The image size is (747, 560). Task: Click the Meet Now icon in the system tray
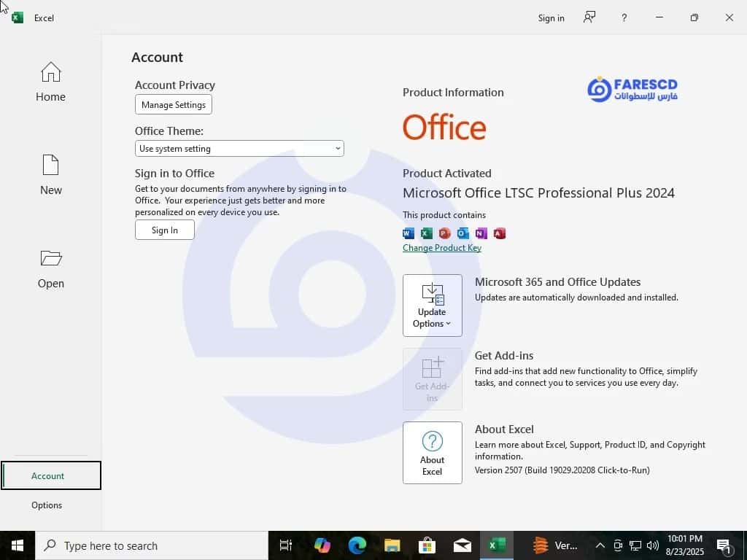pyautogui.click(x=618, y=545)
